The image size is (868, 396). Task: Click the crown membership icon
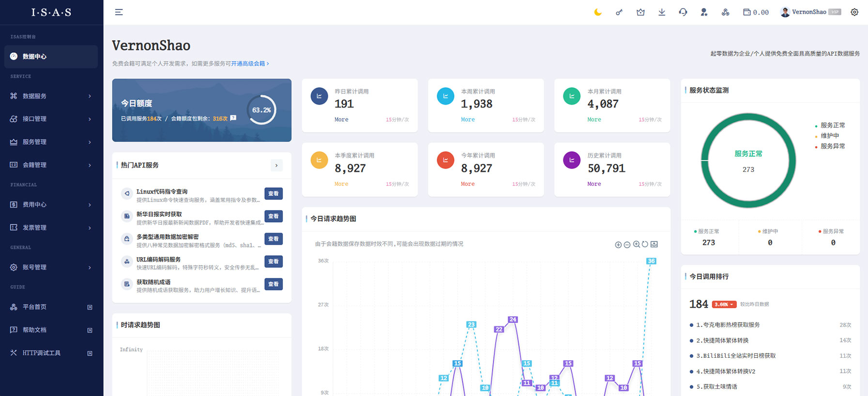coord(640,12)
